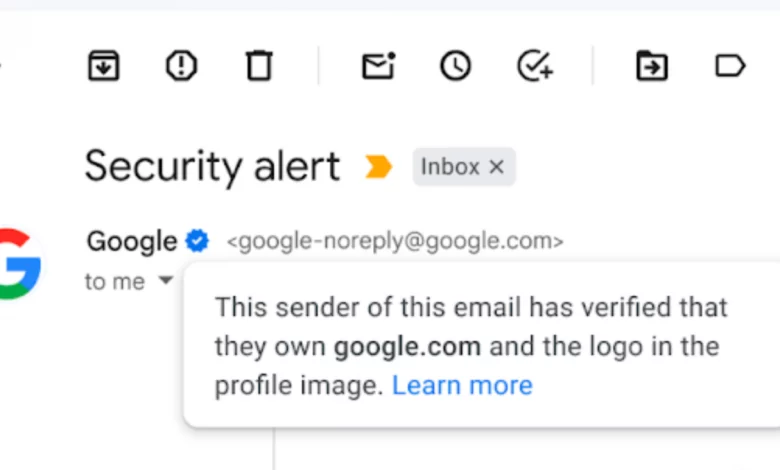The height and width of the screenshot is (470, 780).
Task: Click the blue verified checkmark badge
Action: pos(197,241)
